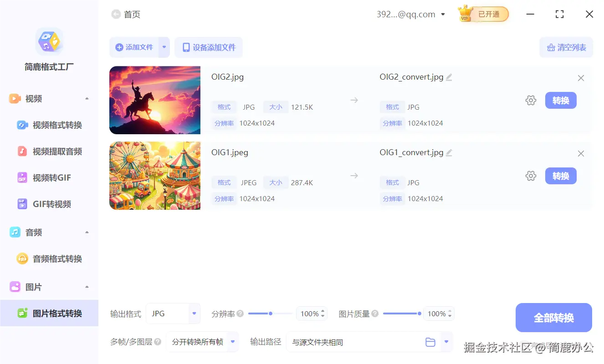This screenshot has height=364, width=604.
Task: Open the VIP 已开通 crown badge
Action: click(483, 14)
